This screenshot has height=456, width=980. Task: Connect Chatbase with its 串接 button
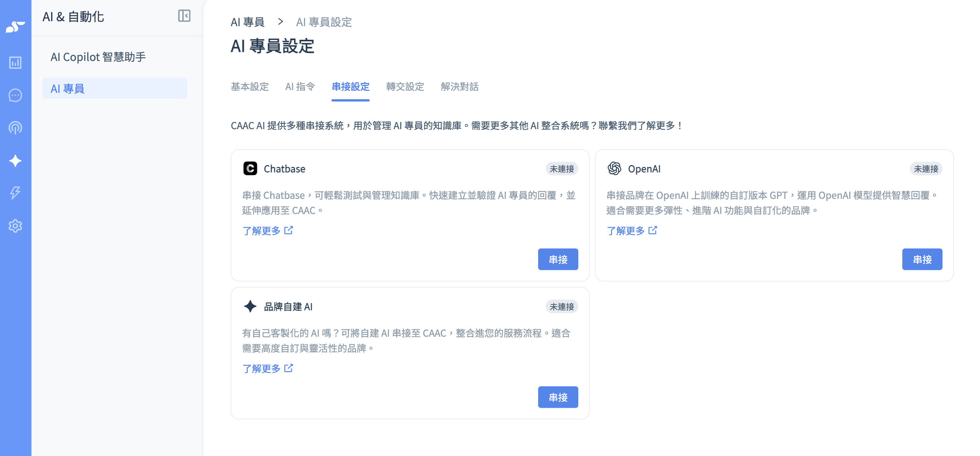click(558, 259)
